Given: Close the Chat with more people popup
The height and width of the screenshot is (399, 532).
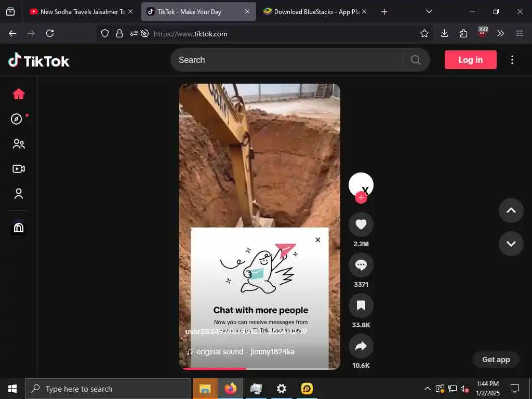Looking at the screenshot, I should click(x=318, y=240).
